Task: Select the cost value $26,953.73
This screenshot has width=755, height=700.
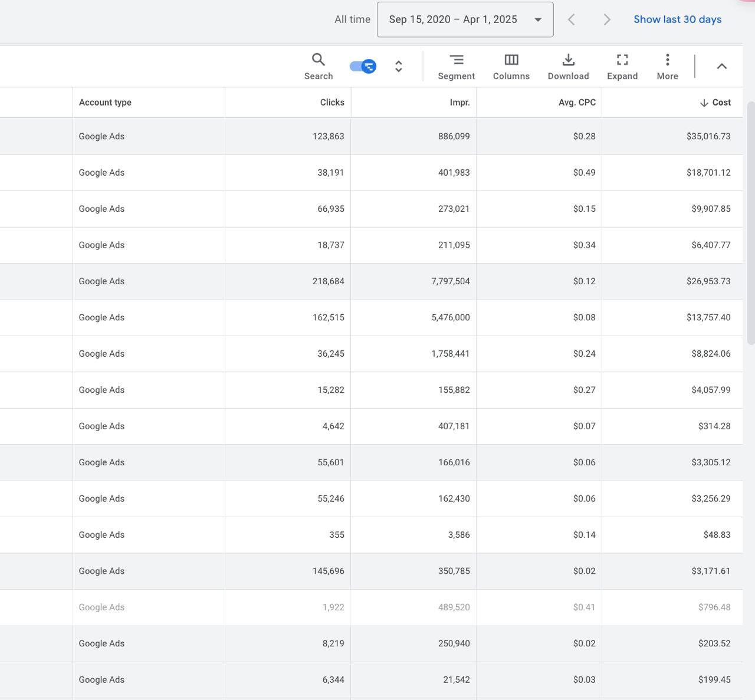Action: point(708,281)
